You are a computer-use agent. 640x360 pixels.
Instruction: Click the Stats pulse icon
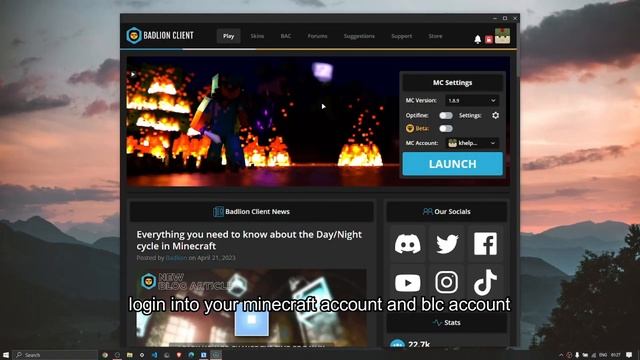tap(437, 323)
